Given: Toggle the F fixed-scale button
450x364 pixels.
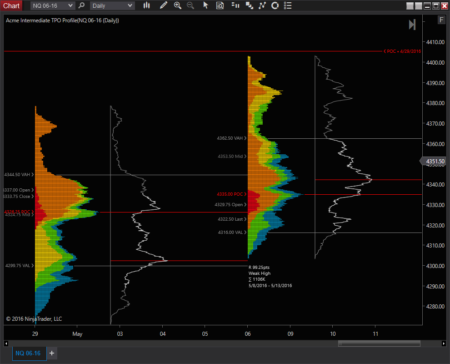Looking at the screenshot, I should coord(441,20).
